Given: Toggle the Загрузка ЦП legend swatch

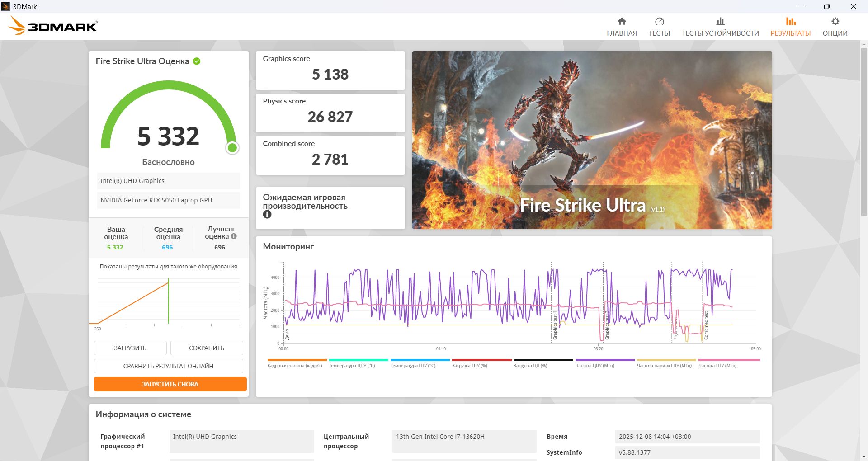Looking at the screenshot, I should pos(543,360).
